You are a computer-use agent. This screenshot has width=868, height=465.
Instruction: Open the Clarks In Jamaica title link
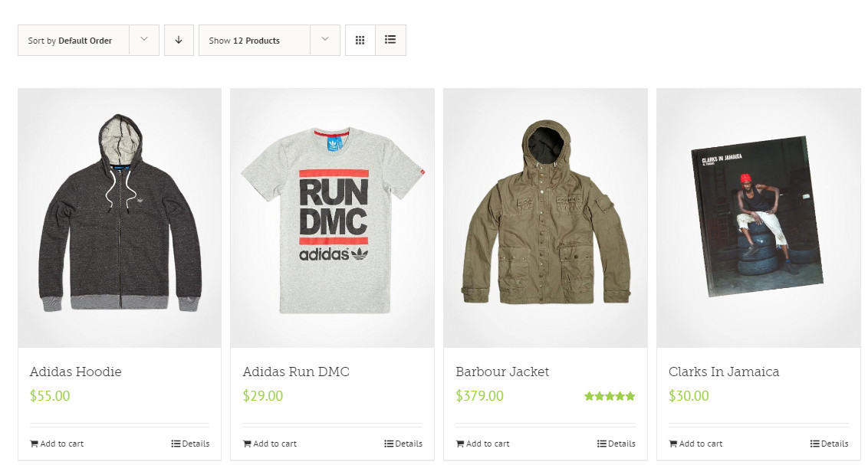[x=724, y=372]
